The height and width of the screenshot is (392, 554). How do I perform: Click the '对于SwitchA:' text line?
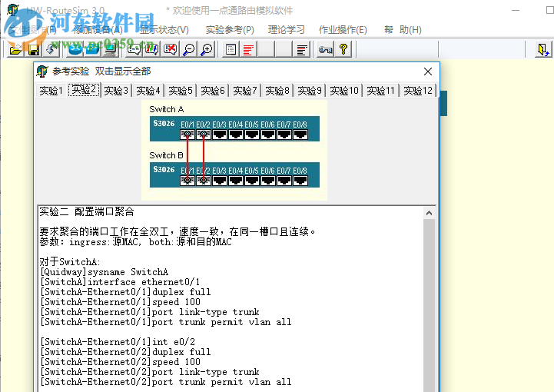click(x=70, y=262)
